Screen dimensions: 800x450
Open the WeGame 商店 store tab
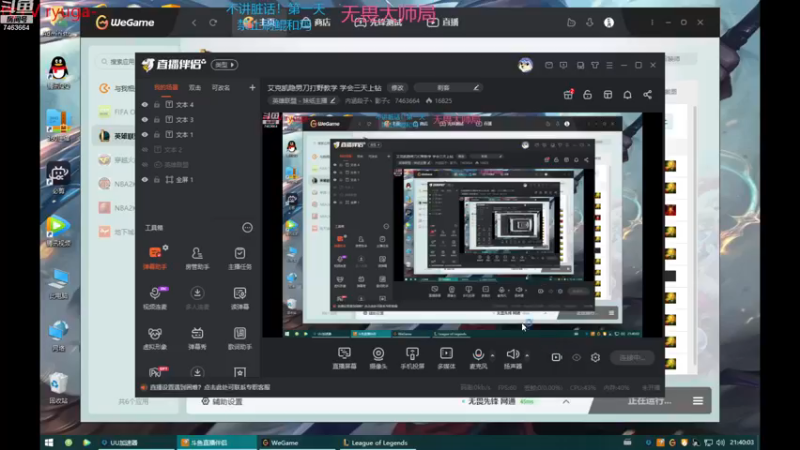[x=316, y=22]
